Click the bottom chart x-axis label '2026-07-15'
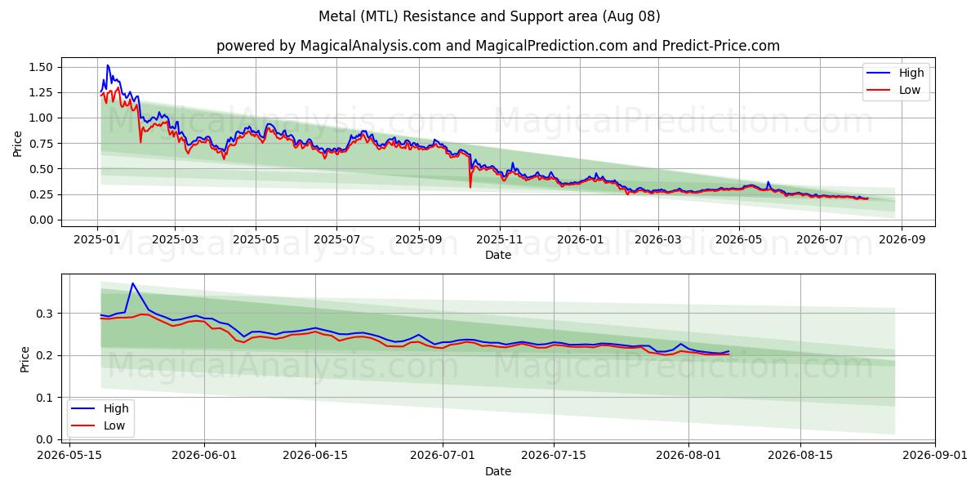 click(554, 456)
